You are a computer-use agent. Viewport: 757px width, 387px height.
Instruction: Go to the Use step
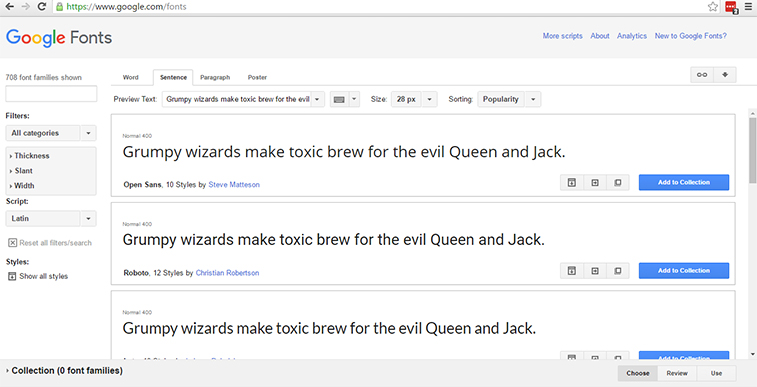click(x=716, y=373)
